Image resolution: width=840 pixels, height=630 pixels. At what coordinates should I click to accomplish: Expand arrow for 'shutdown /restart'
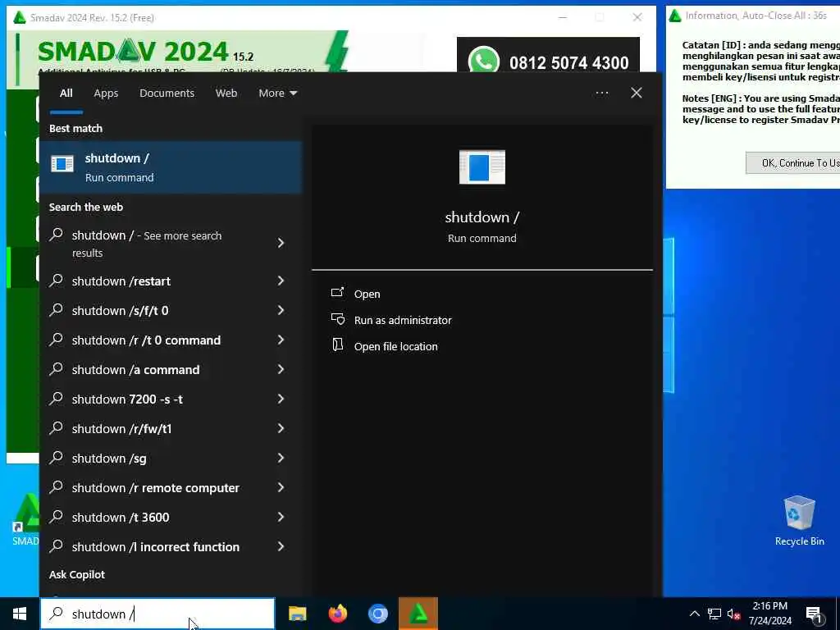[281, 281]
